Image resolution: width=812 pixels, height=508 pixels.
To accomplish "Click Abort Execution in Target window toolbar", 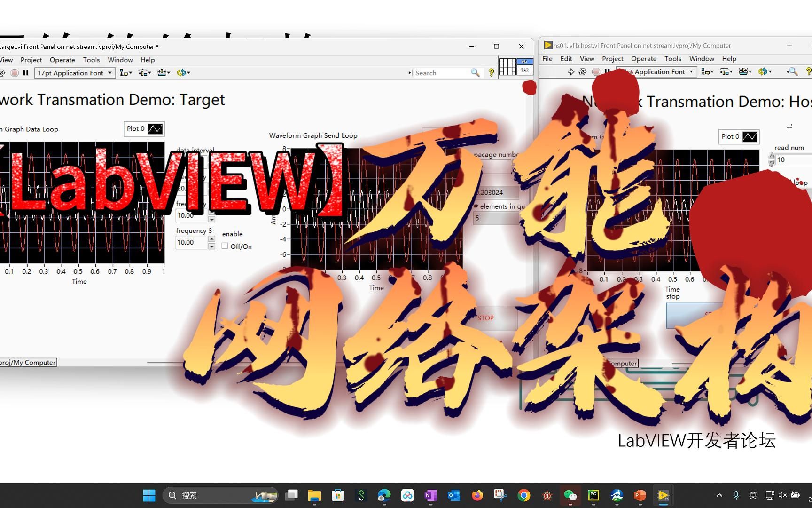I will (15, 73).
